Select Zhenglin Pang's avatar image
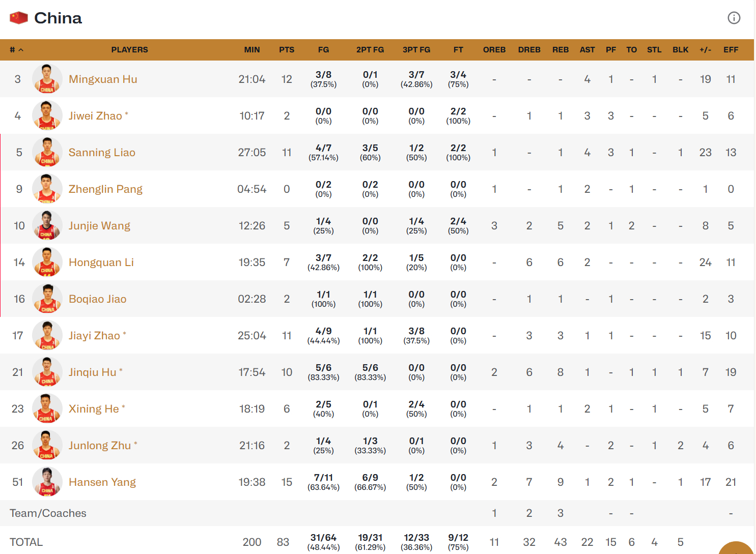 (47, 189)
